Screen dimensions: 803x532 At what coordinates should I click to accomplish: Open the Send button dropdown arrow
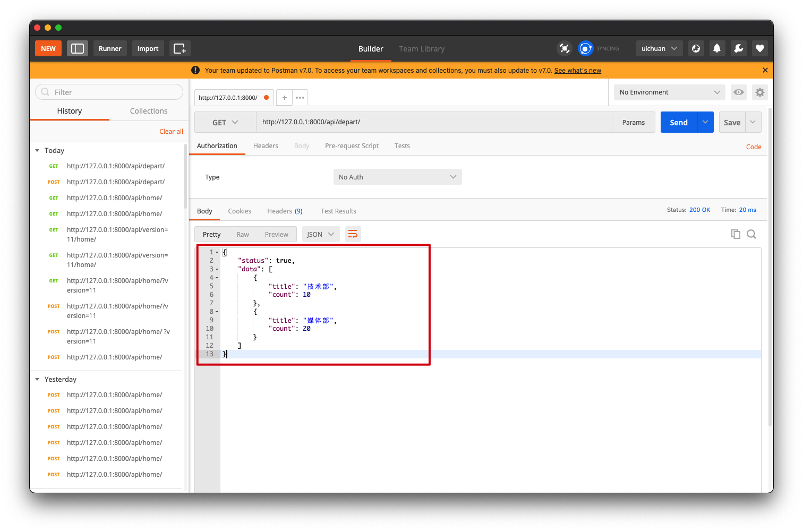[x=705, y=122]
